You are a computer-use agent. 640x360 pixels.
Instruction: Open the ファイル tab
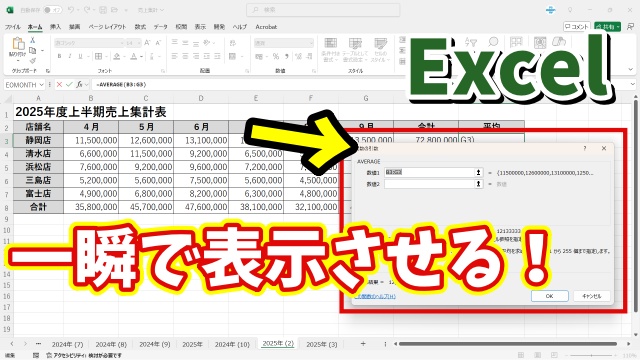pos(13,27)
